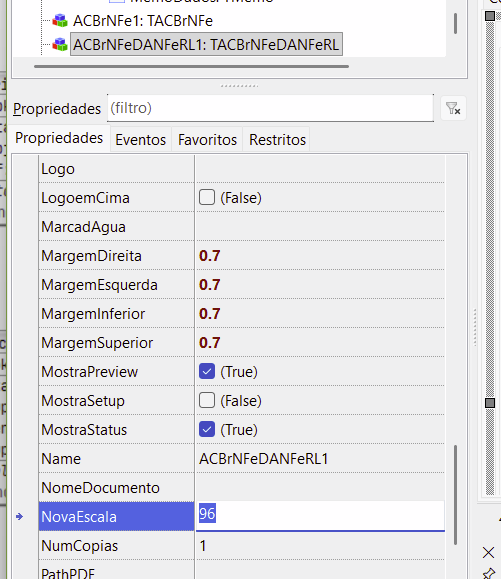501x579 pixels.
Task: Uncheck the MostraStatus checkbox
Action: [207, 429]
